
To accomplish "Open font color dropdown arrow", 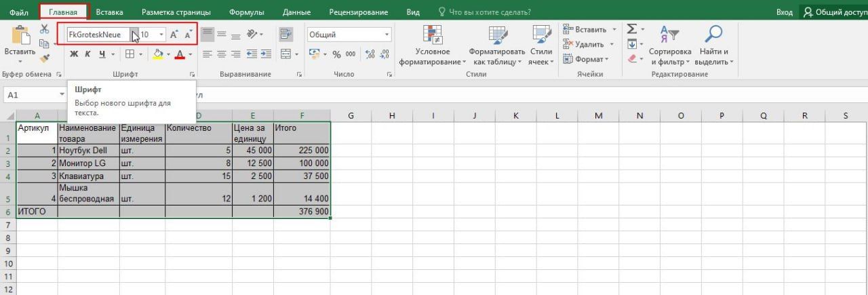I will 190,54.
